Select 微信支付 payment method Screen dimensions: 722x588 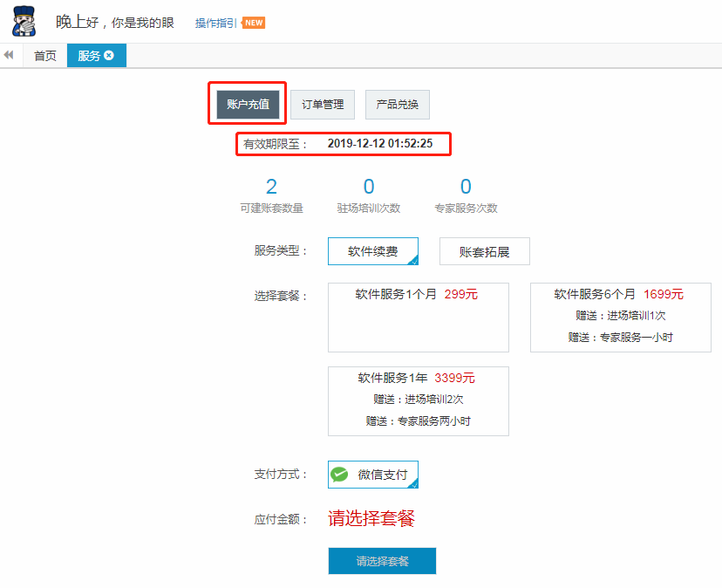click(x=373, y=475)
